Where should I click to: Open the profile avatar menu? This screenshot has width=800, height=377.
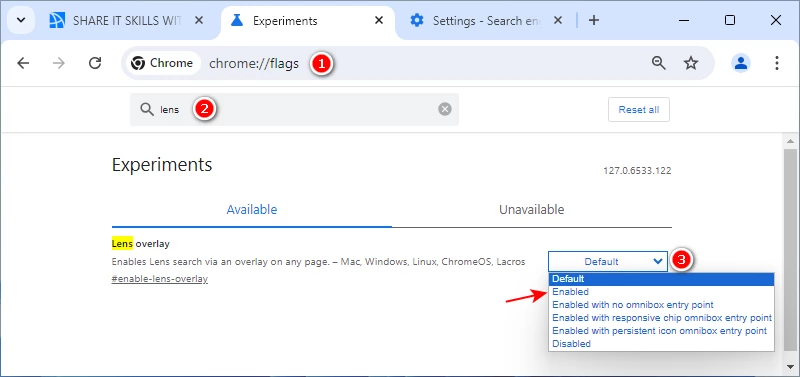point(740,63)
